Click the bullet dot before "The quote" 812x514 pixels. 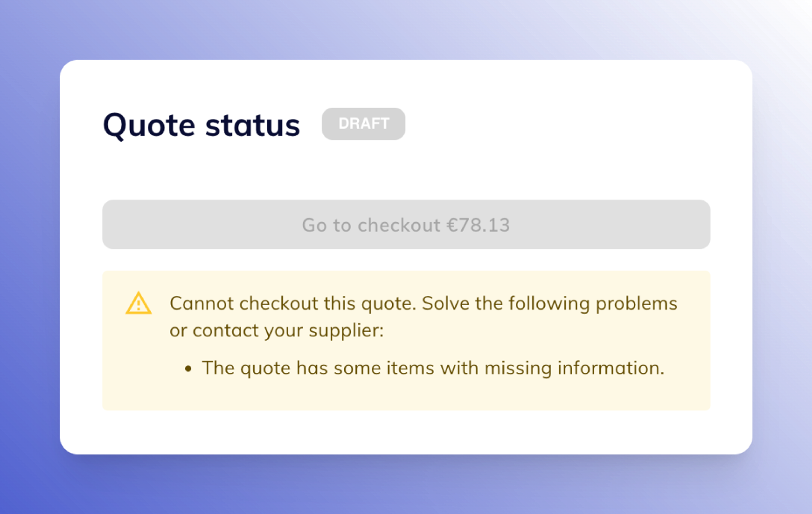tap(188, 369)
